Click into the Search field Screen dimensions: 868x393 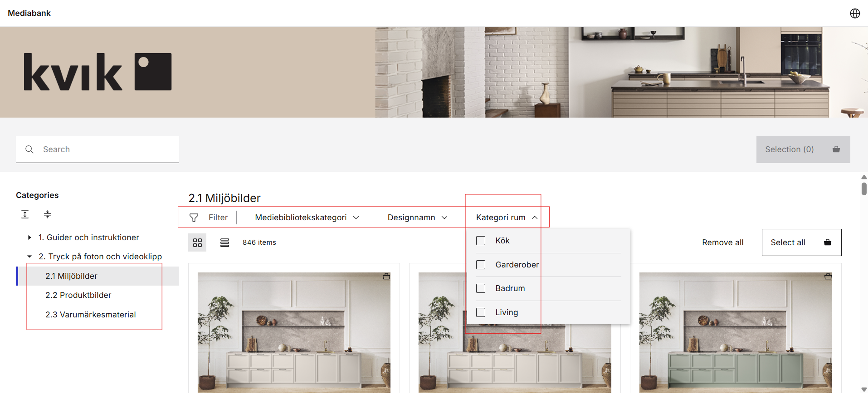(x=108, y=149)
